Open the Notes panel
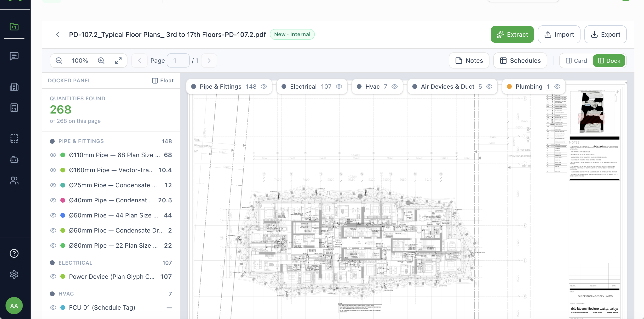 469,60
